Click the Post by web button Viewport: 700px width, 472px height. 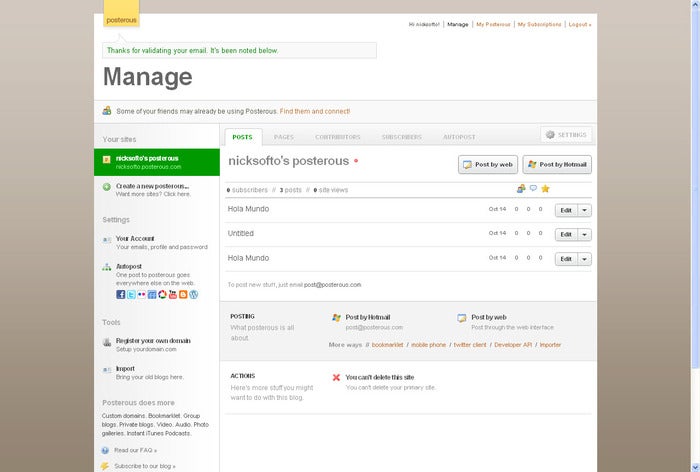point(488,164)
